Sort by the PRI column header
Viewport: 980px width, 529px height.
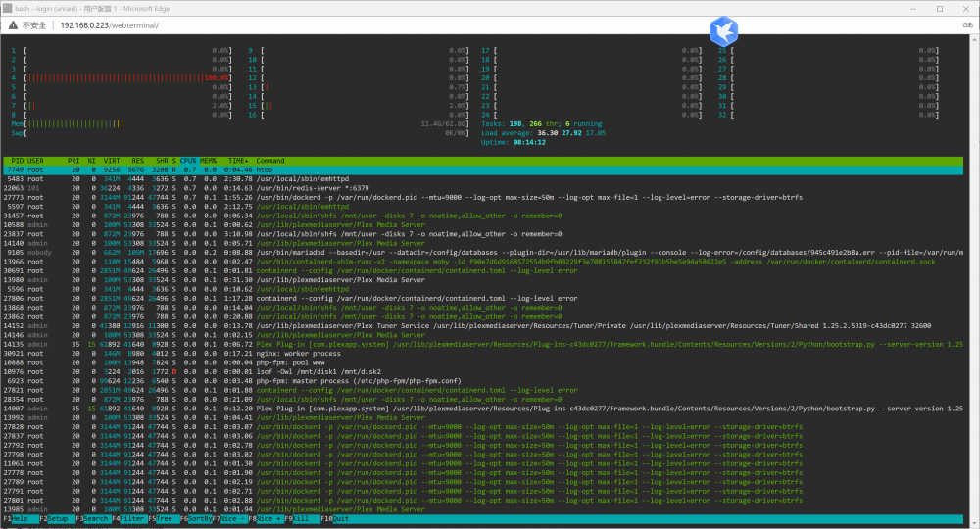pyautogui.click(x=73, y=161)
